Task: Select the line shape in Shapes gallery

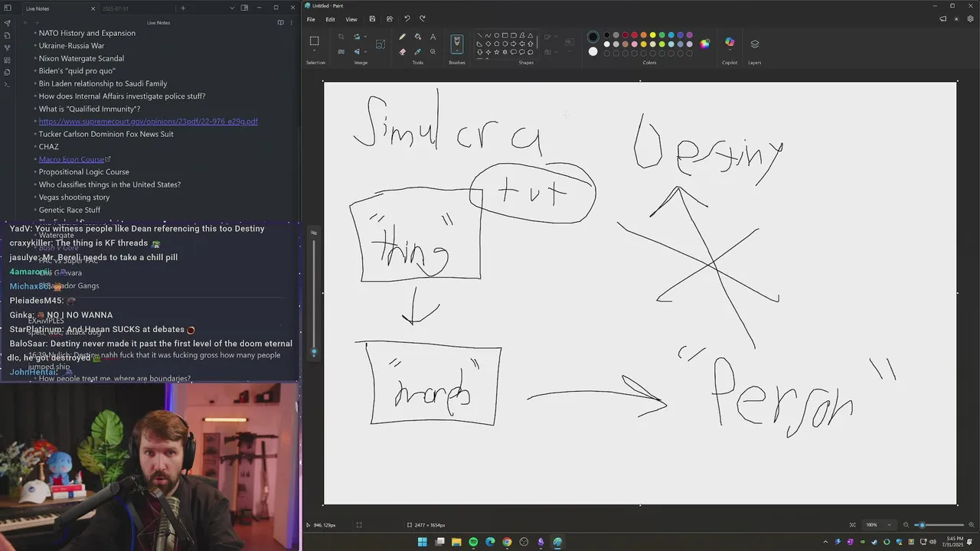Action: 479,35
